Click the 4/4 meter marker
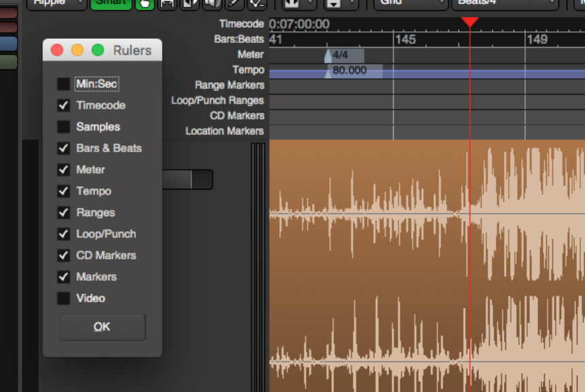 pos(344,55)
